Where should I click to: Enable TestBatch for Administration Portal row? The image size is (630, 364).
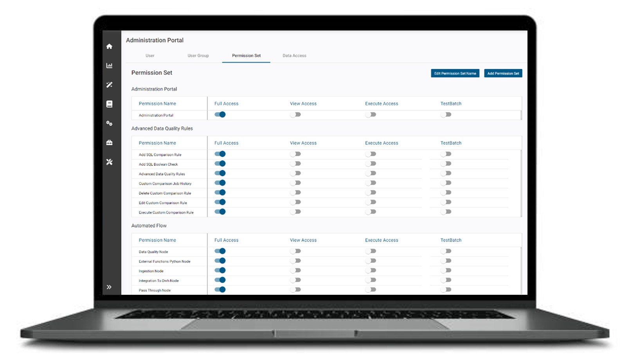click(446, 115)
